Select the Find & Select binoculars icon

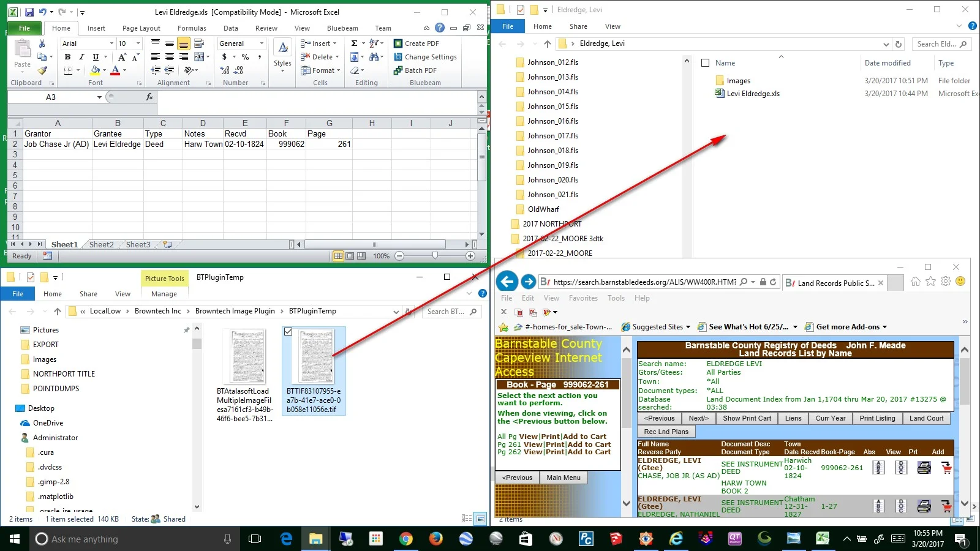click(x=375, y=57)
